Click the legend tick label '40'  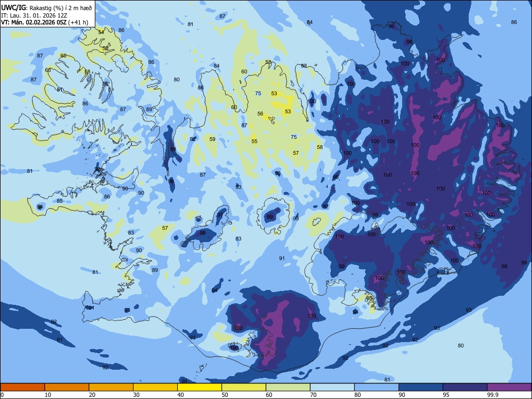(180, 395)
